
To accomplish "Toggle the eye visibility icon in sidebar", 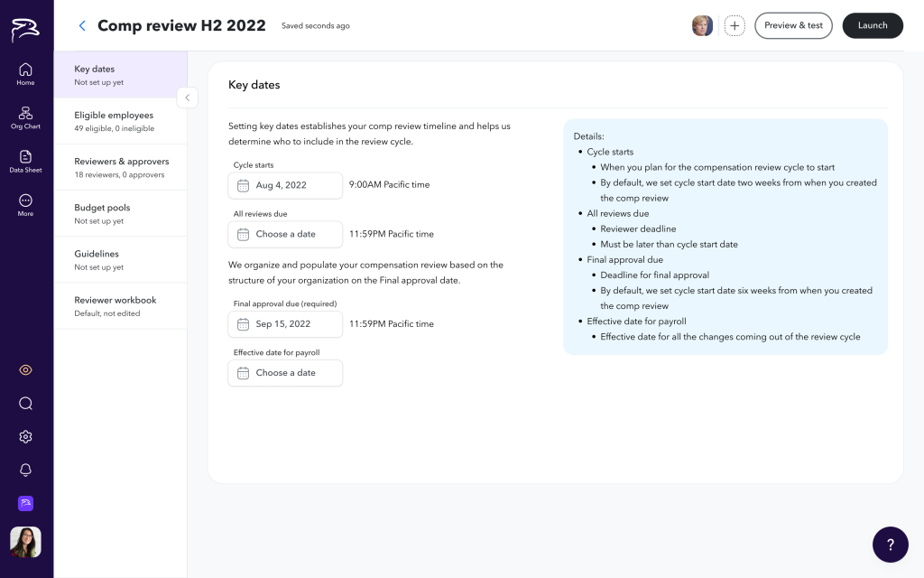I will 25,370.
